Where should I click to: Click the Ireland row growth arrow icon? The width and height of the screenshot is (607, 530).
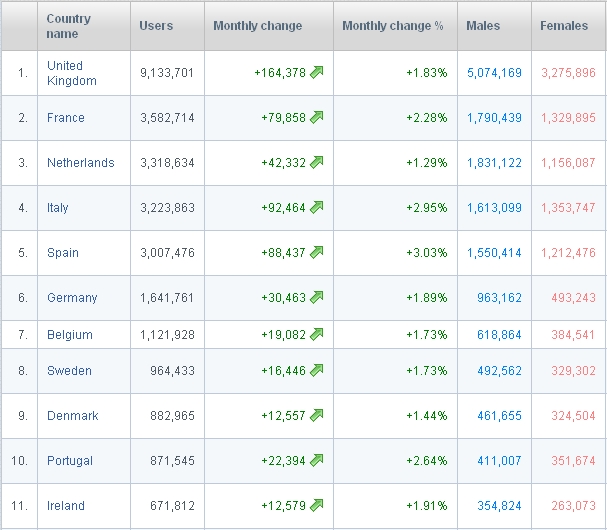317,506
